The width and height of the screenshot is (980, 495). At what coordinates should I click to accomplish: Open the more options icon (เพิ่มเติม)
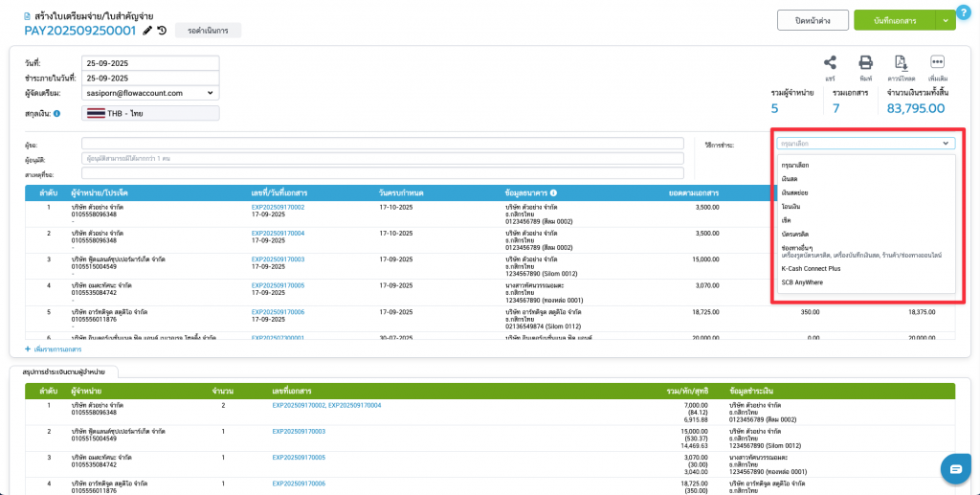click(937, 62)
